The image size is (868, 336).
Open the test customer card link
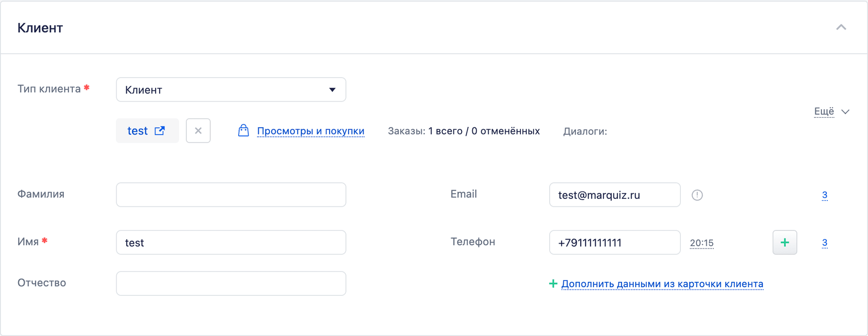[137, 131]
